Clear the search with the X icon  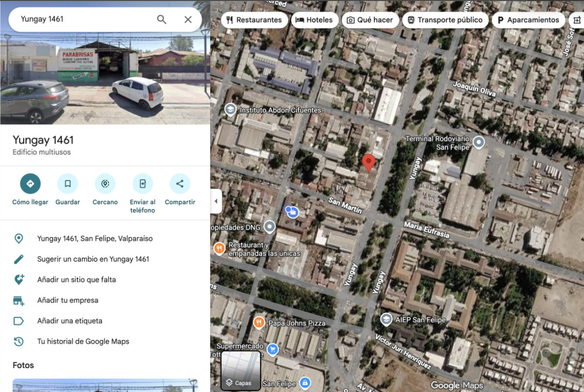[x=188, y=19]
